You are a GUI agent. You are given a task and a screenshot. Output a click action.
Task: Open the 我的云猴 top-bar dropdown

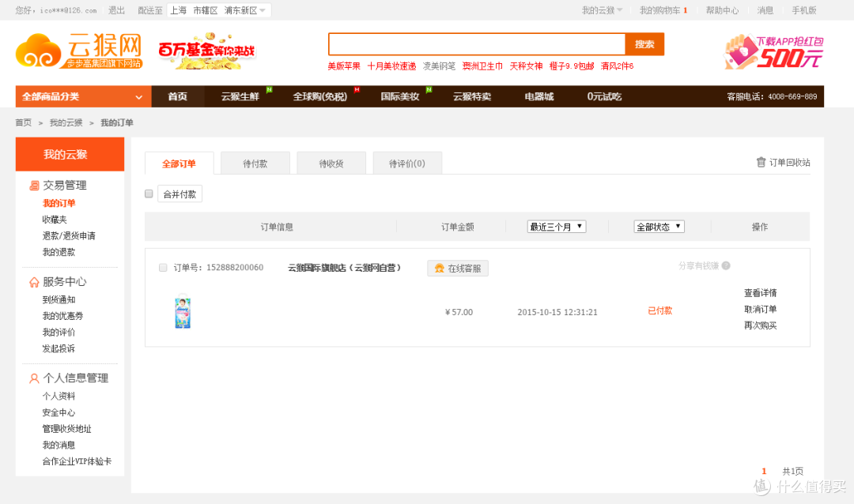(x=602, y=10)
